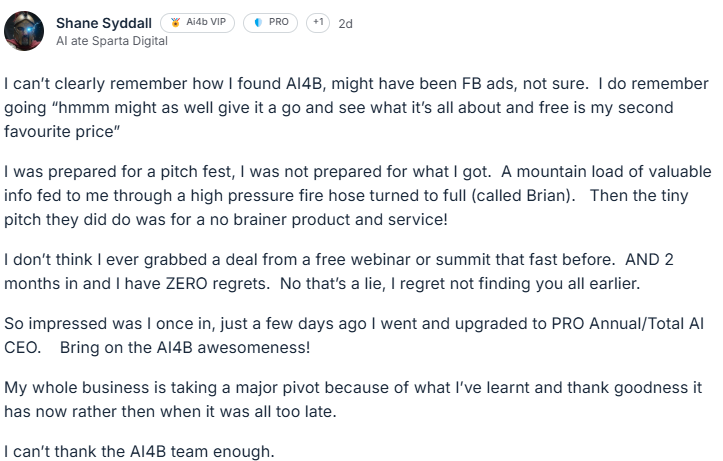The image size is (723, 461).
Task: Click the "AI ate Sparta Digital" tagline
Action: (112, 41)
